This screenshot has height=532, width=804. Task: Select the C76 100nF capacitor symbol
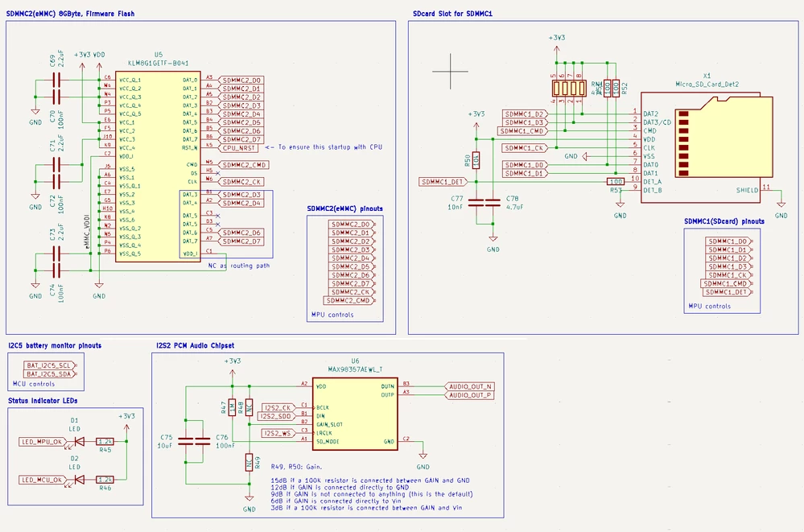click(x=203, y=441)
